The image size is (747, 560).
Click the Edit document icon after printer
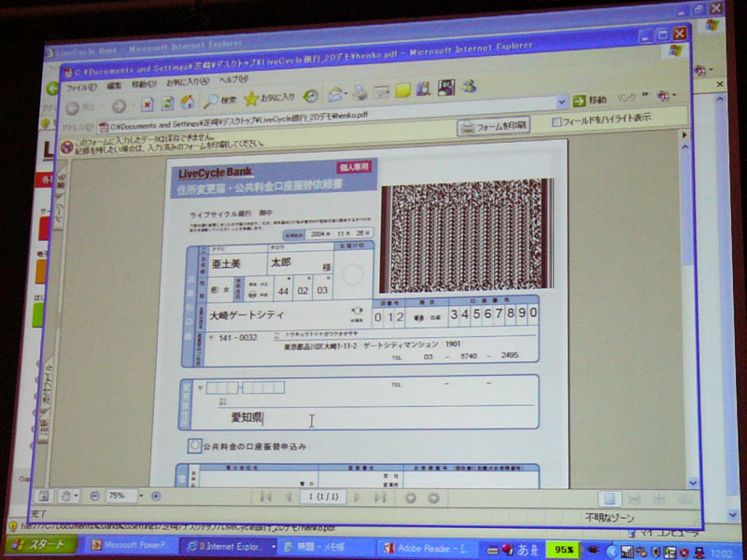coord(381,91)
